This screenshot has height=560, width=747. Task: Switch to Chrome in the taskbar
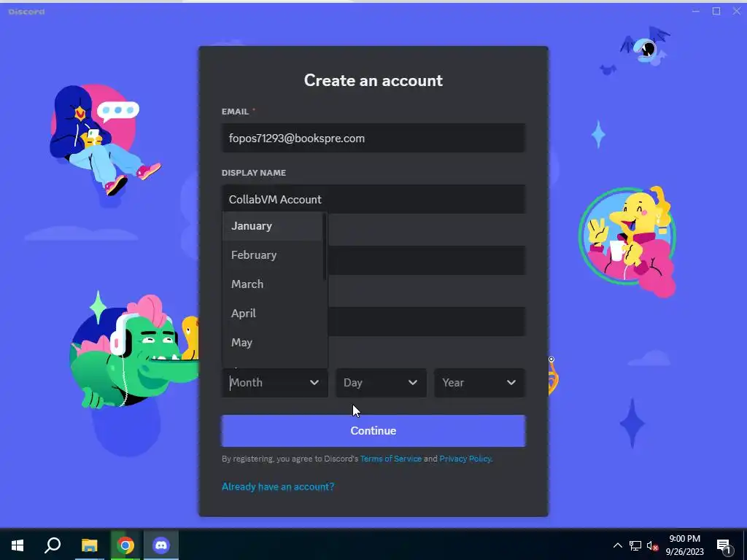point(125,545)
